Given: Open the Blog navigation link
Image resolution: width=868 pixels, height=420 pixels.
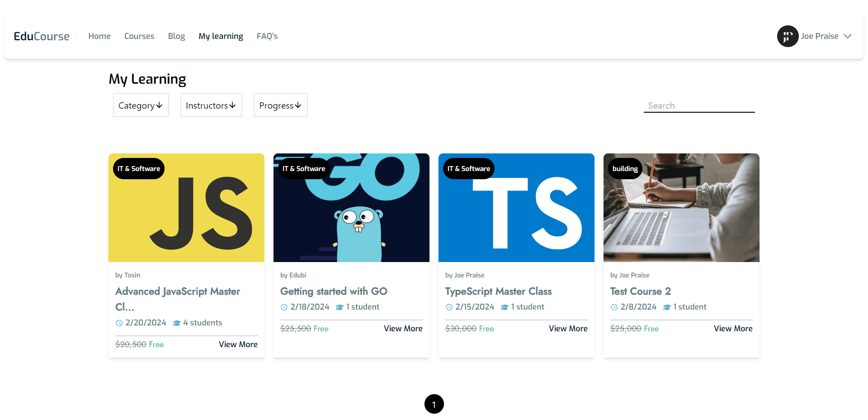Looking at the screenshot, I should coord(176,36).
